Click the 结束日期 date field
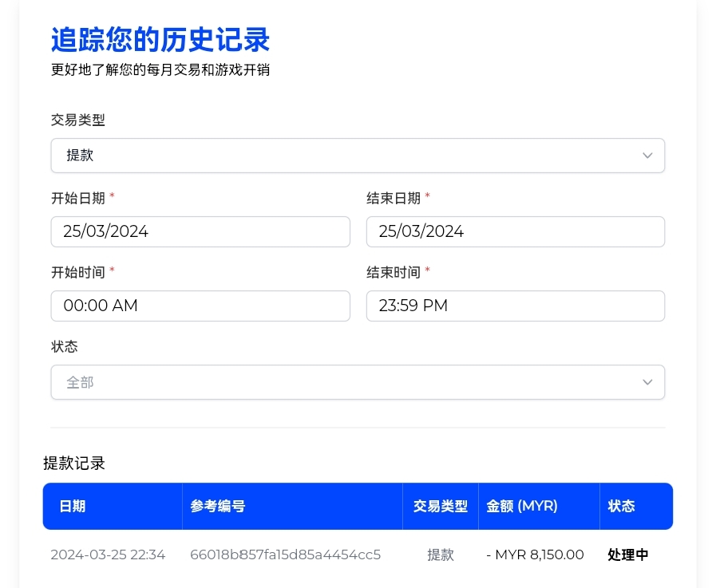The image size is (720, 588). (x=515, y=231)
